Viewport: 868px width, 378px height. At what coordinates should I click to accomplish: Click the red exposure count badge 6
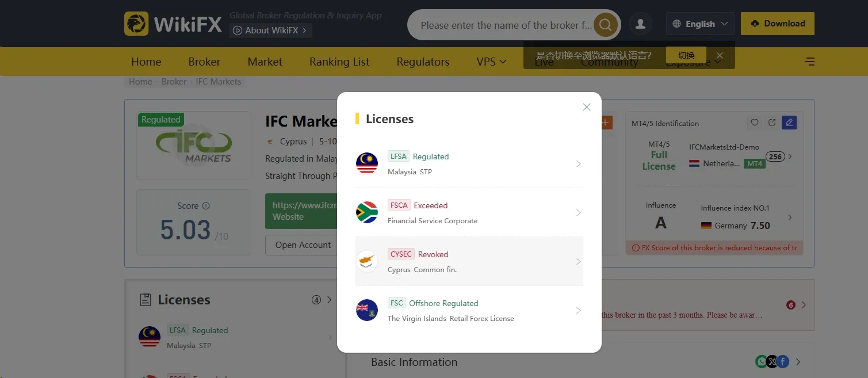(x=791, y=305)
